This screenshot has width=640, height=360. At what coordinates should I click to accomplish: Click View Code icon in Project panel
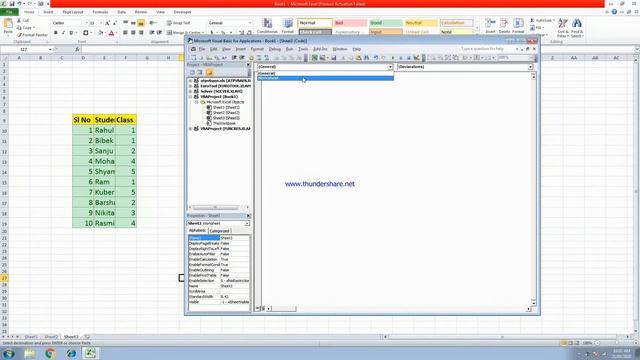[x=192, y=72]
